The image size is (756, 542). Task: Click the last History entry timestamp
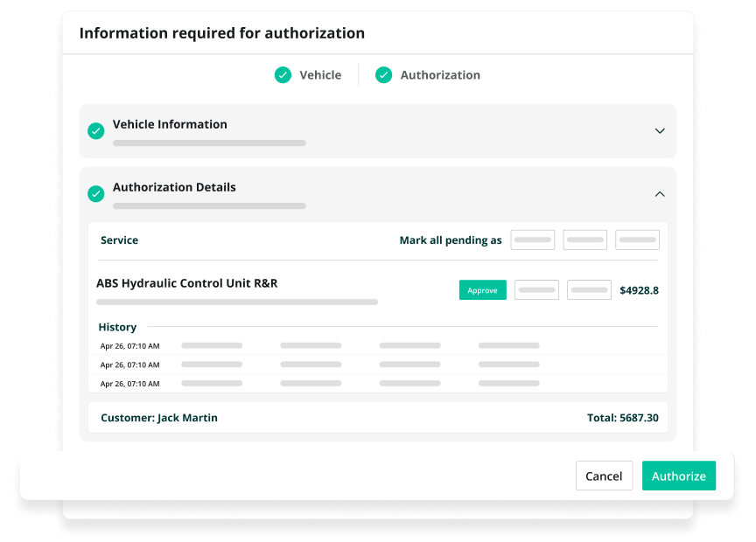[x=129, y=384]
